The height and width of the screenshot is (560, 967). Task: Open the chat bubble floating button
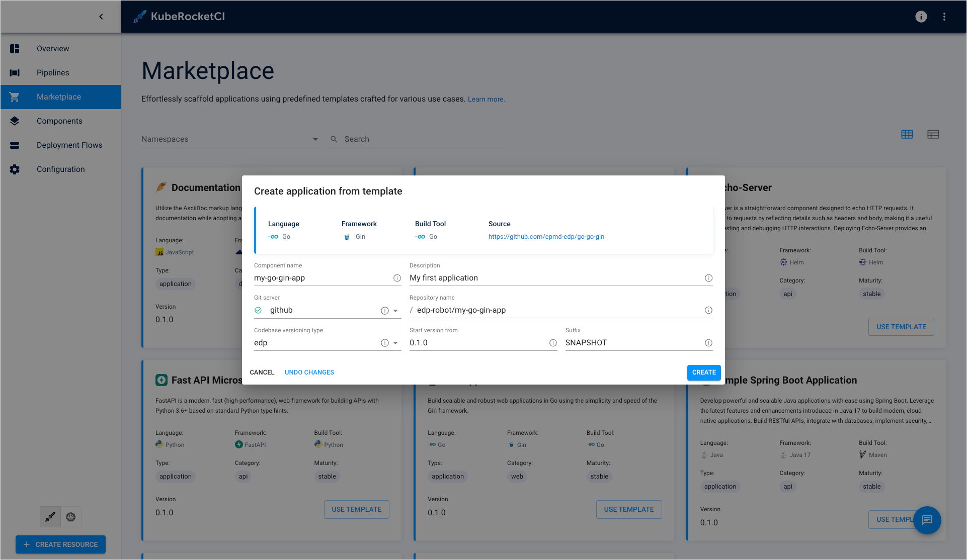(927, 520)
